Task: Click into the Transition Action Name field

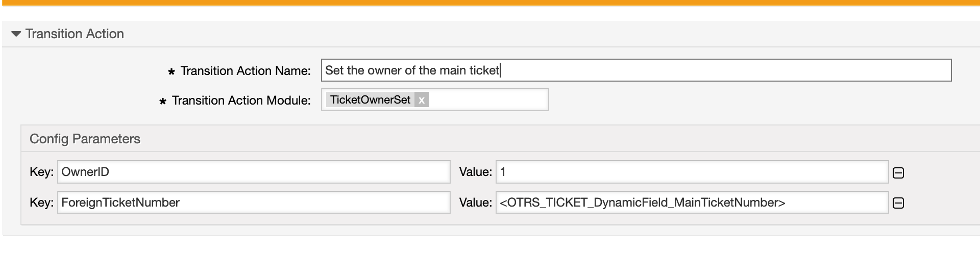Action: [x=635, y=70]
